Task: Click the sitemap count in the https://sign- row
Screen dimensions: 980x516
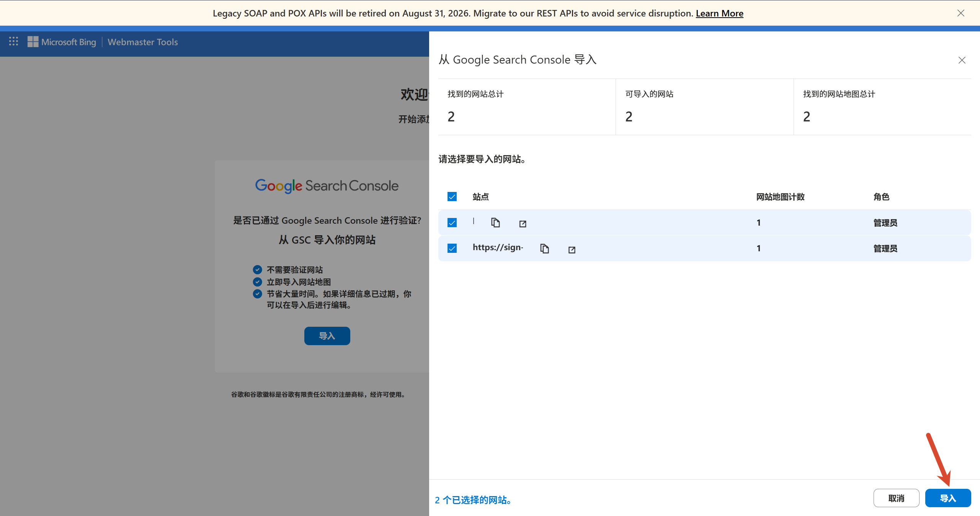Action: (758, 249)
